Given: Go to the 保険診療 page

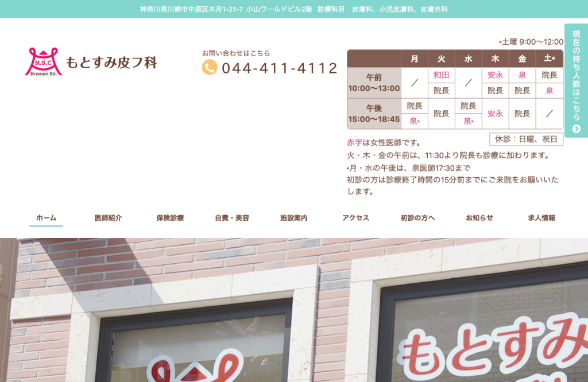Looking at the screenshot, I should (170, 218).
